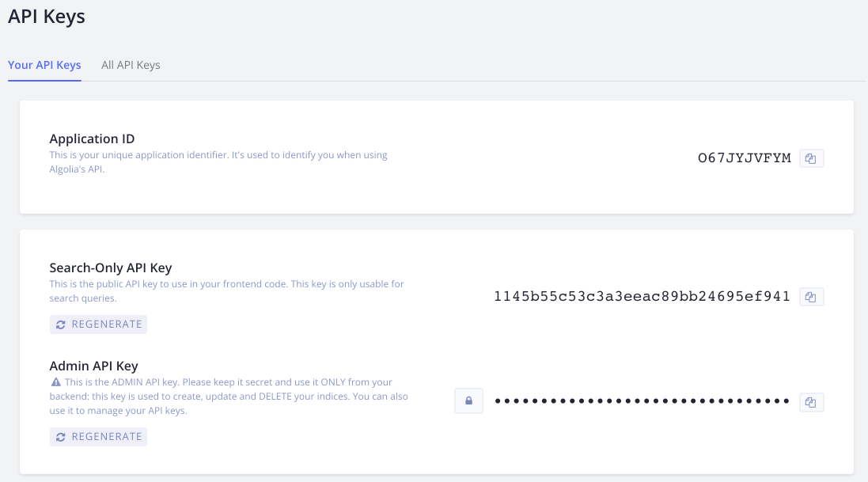Click the padlock icon beside the Admin key
Viewport: 868px width, 482px height.
point(468,400)
